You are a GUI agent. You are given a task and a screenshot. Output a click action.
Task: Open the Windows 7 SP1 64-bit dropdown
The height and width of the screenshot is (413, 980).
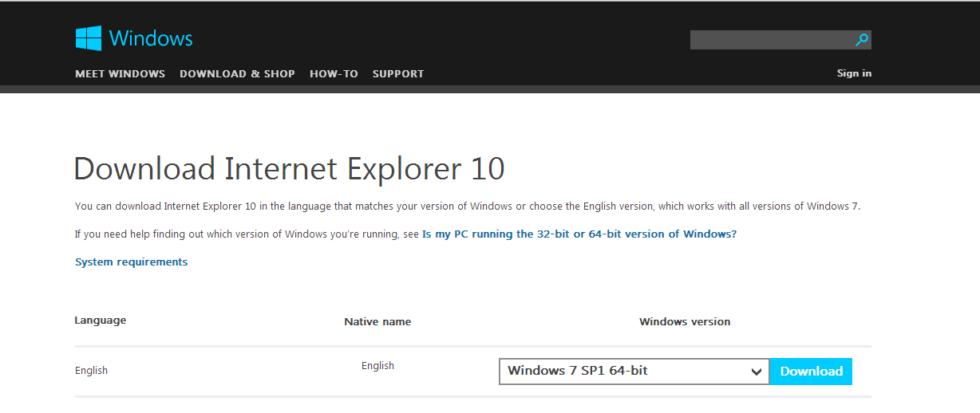pyautogui.click(x=622, y=372)
